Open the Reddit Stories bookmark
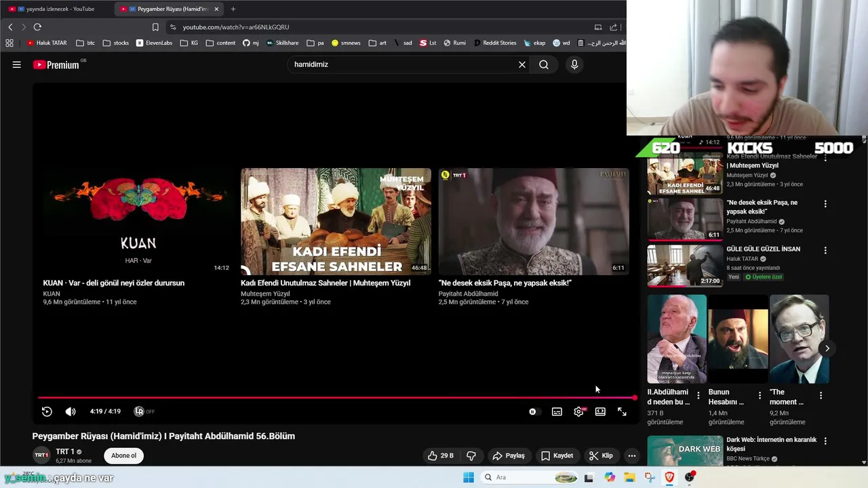 [x=495, y=43]
